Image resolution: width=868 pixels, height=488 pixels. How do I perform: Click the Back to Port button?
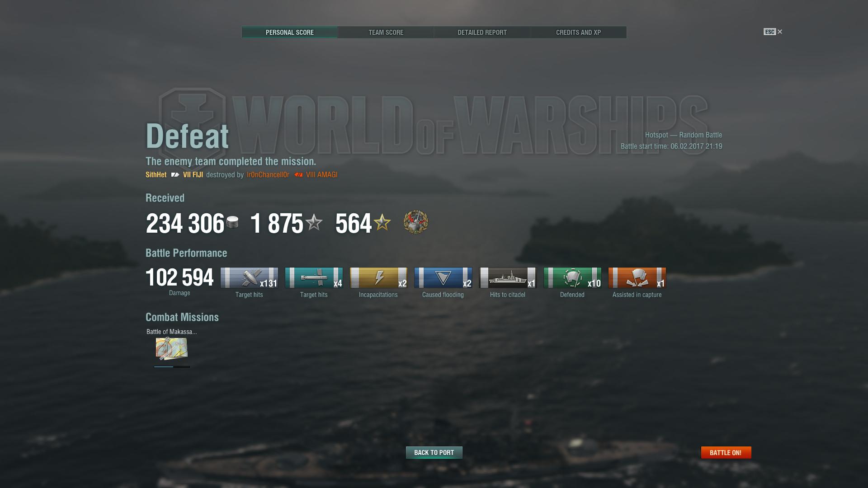click(x=434, y=452)
